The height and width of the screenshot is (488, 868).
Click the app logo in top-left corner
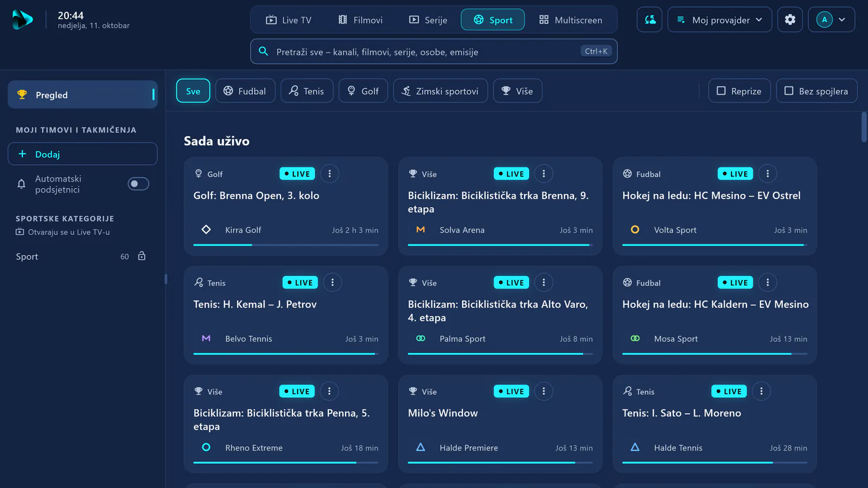pos(22,20)
